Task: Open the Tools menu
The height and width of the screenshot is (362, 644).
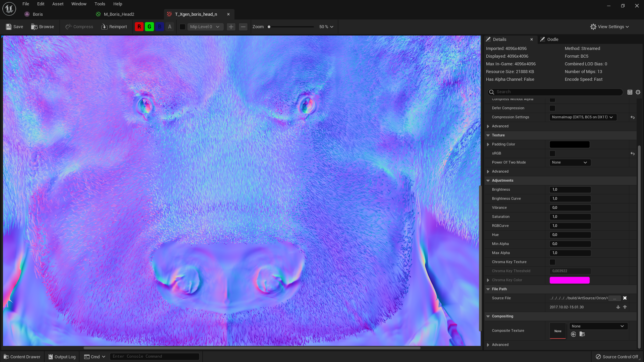Action: pos(100,4)
